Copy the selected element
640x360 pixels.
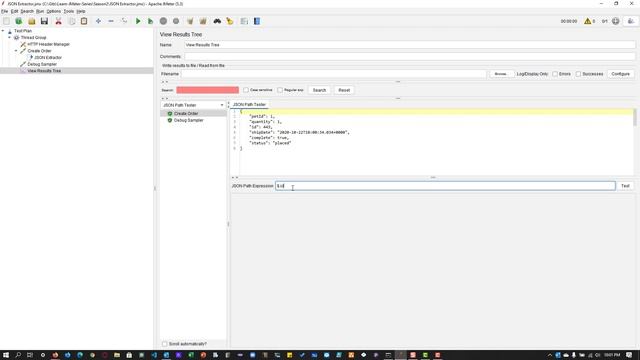click(71, 21)
